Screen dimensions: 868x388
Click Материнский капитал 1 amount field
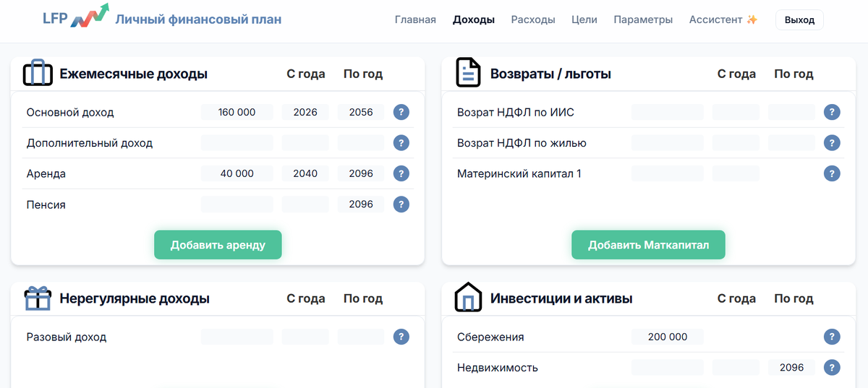tap(668, 173)
